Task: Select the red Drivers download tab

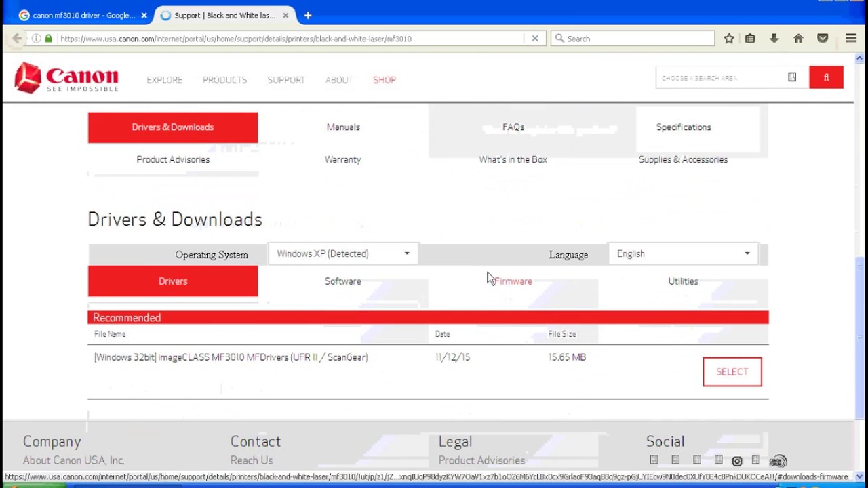Action: point(173,281)
